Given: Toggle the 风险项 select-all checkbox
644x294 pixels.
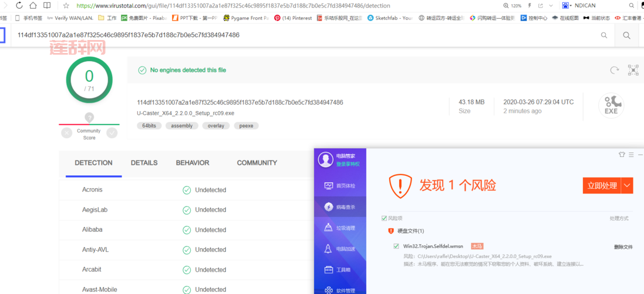Looking at the screenshot, I should [384, 218].
